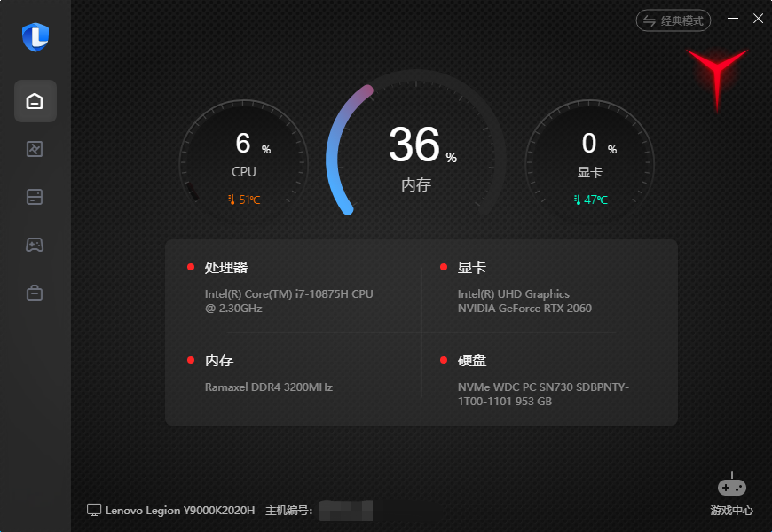Click the GPU temperature 47℃ reading

[x=591, y=199]
